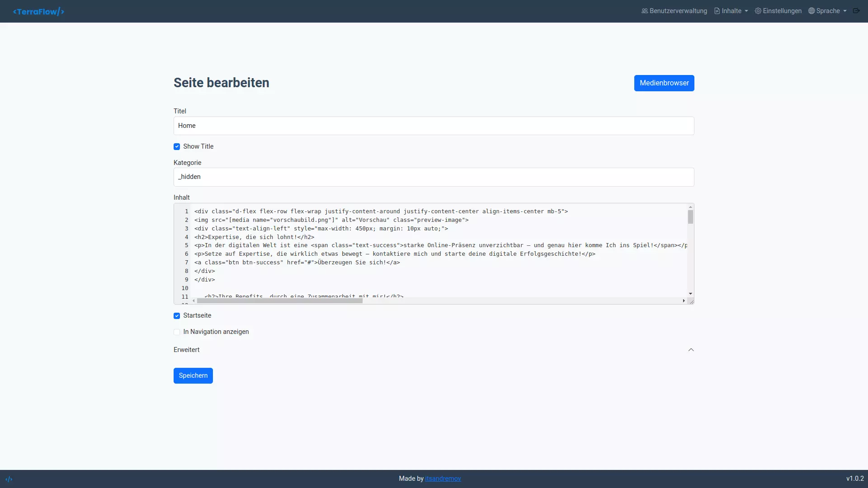
Task: Click the editor resize handle corner
Action: click(691, 301)
